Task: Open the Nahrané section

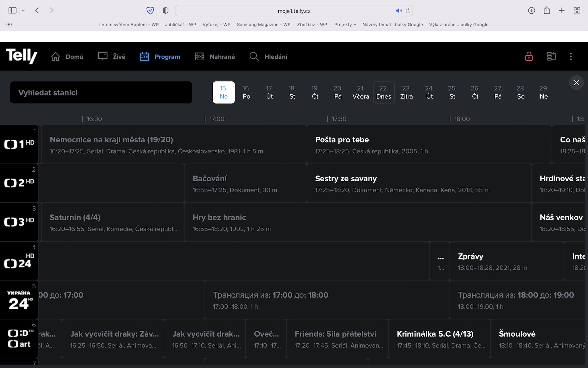Action: click(x=215, y=57)
